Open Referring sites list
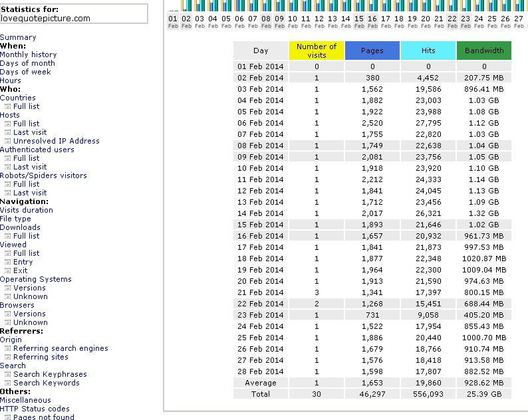Screen dimensions: 528x420 pos(41,357)
